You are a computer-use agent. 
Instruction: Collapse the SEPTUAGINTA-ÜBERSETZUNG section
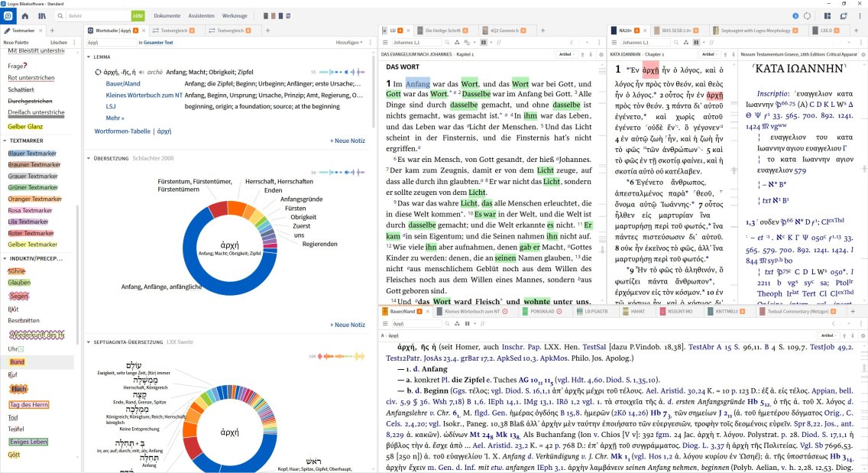pos(89,342)
